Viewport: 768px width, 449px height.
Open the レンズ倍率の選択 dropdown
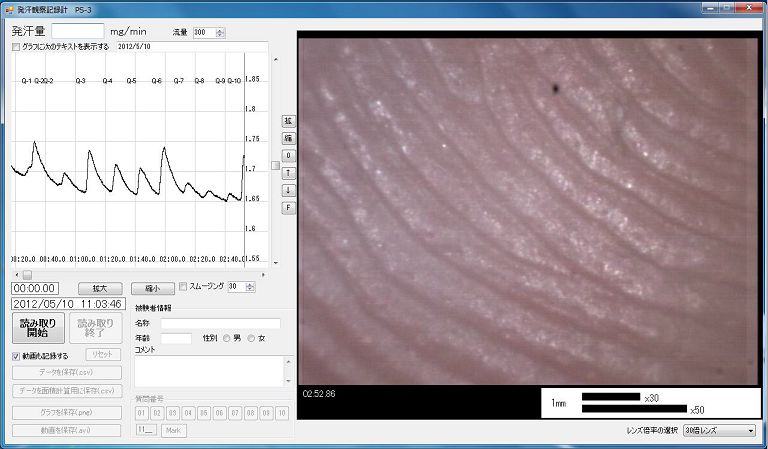click(x=720, y=430)
